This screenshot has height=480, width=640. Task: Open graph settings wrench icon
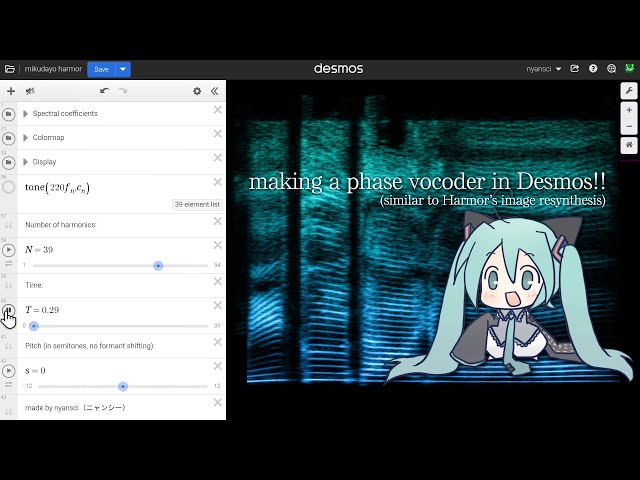pyautogui.click(x=629, y=90)
